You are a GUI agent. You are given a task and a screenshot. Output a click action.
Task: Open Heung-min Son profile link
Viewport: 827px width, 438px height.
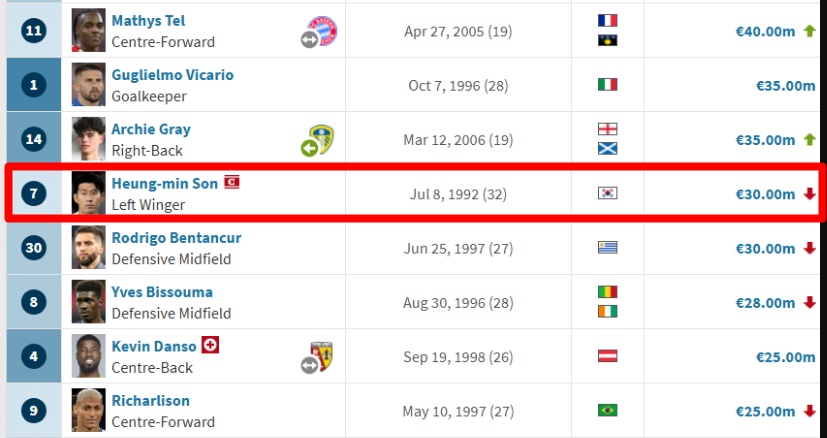(x=164, y=184)
